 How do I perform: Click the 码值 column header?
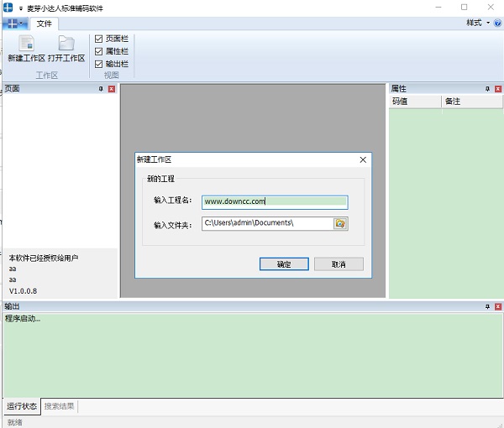(x=415, y=102)
